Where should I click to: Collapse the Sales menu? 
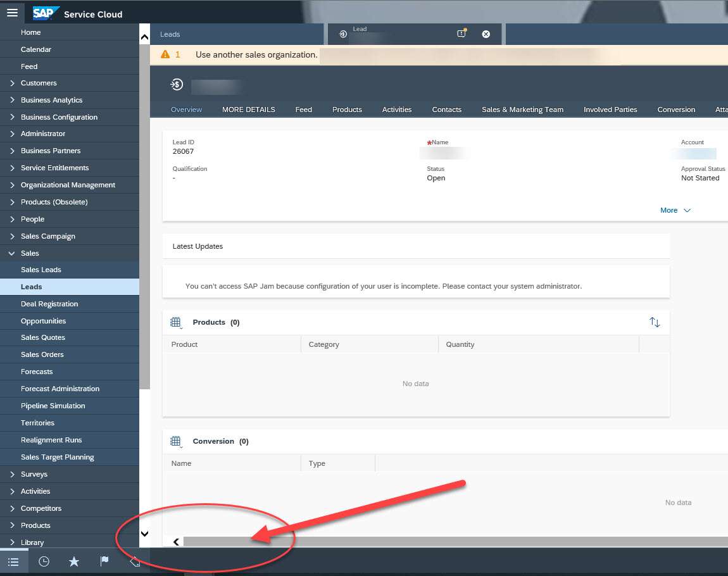point(70,253)
